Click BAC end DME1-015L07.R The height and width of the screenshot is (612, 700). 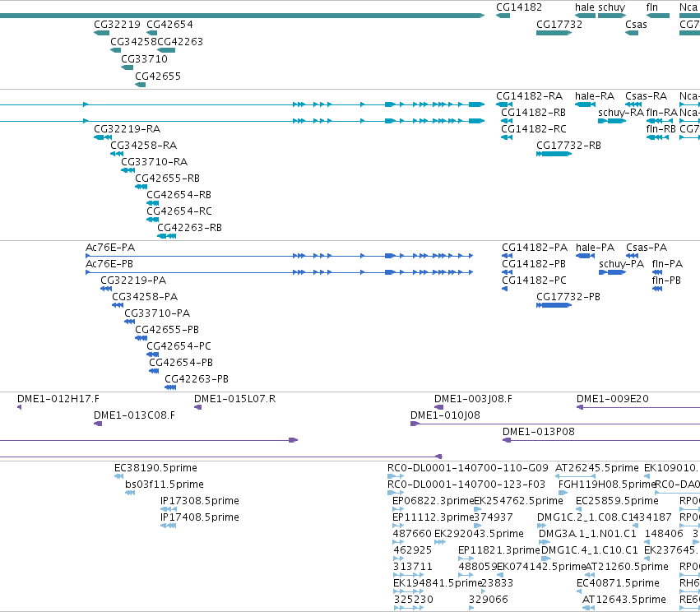tap(234, 399)
